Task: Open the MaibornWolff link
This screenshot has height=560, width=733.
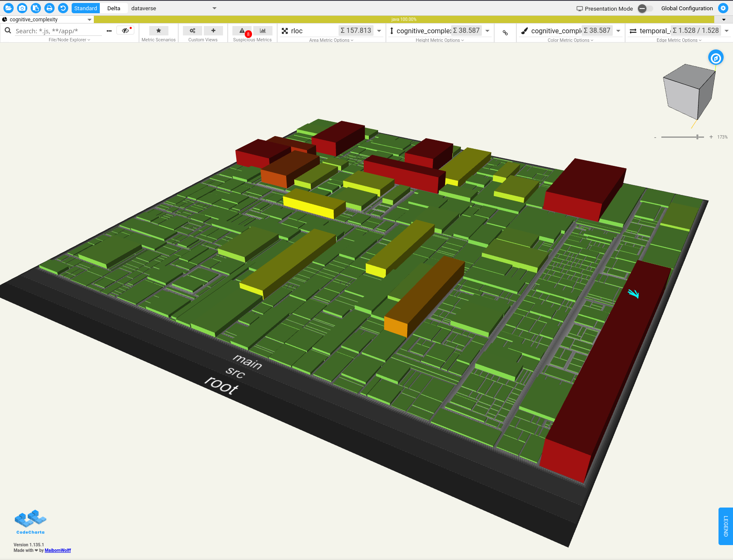Action: 58,550
